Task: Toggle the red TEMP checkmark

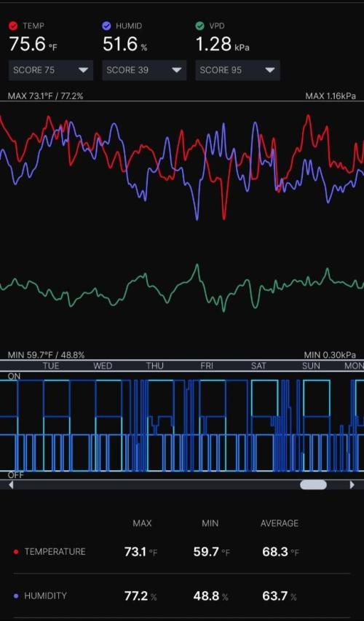Action: tap(13, 26)
